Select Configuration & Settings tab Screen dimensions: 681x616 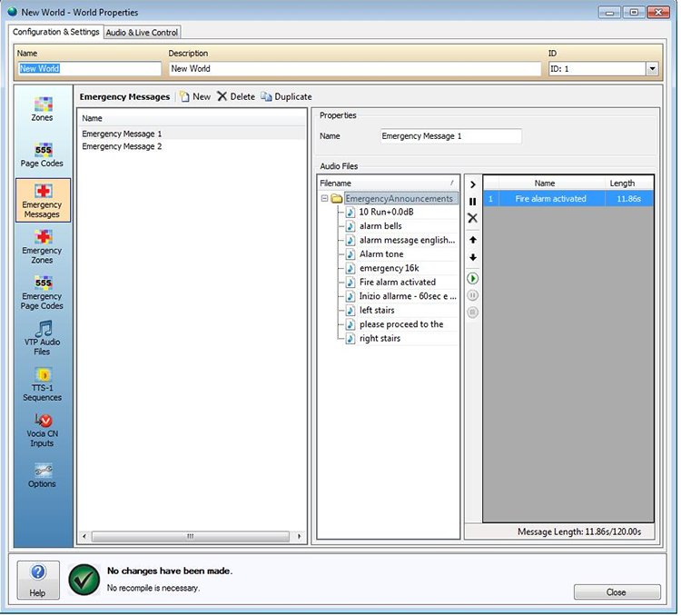[56, 32]
